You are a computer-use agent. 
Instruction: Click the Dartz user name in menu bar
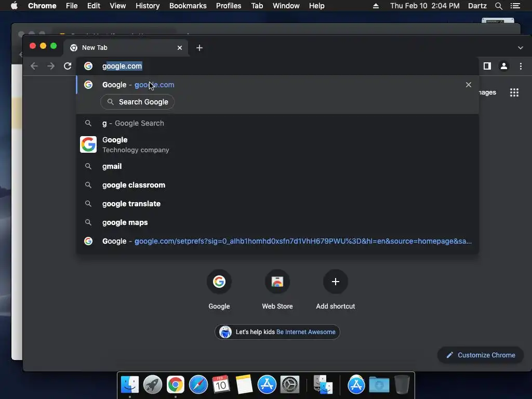point(477,6)
